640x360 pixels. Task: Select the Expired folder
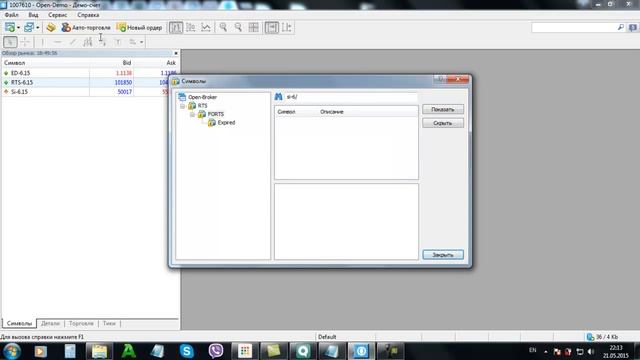tap(226, 122)
